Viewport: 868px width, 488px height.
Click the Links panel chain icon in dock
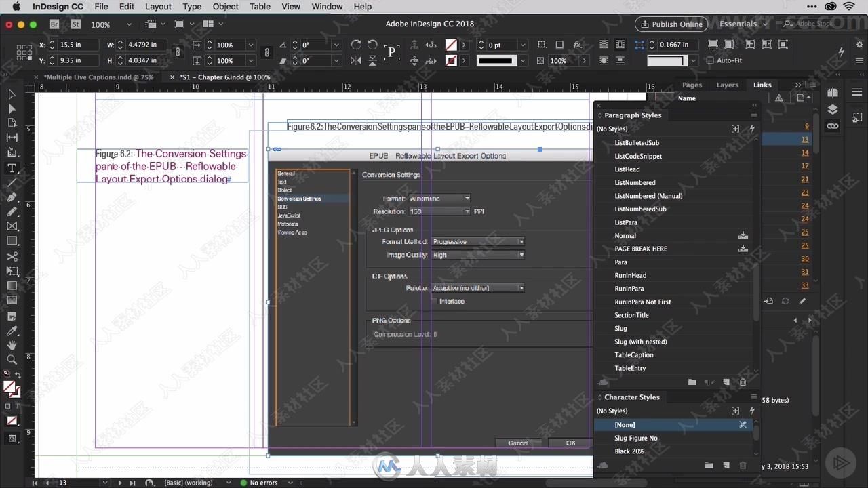tap(833, 126)
